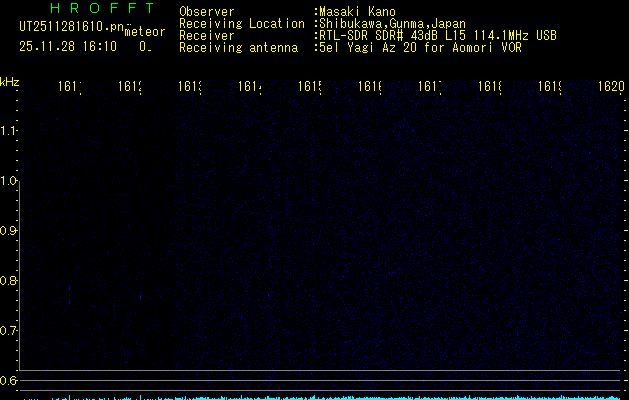The width and height of the screenshot is (629, 400).
Task: Click the 5el Yagi antenna description
Action: pyautogui.click(x=420, y=48)
